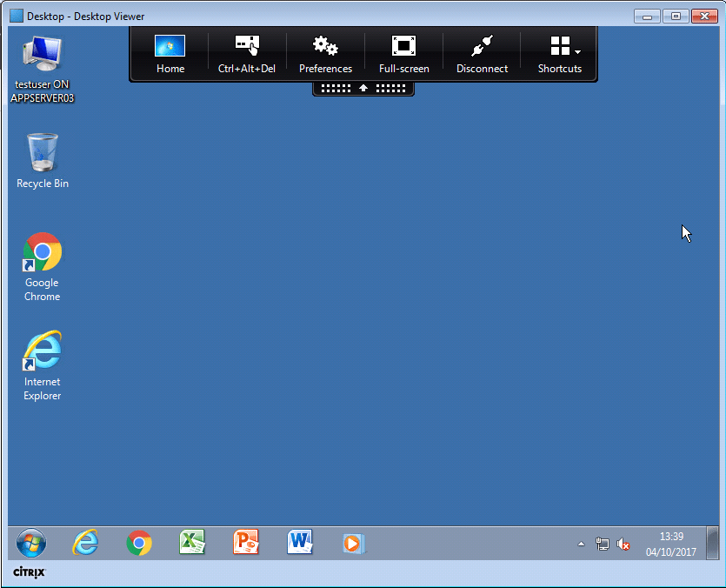Minimize the Desktop Viewer window

[x=647, y=17]
